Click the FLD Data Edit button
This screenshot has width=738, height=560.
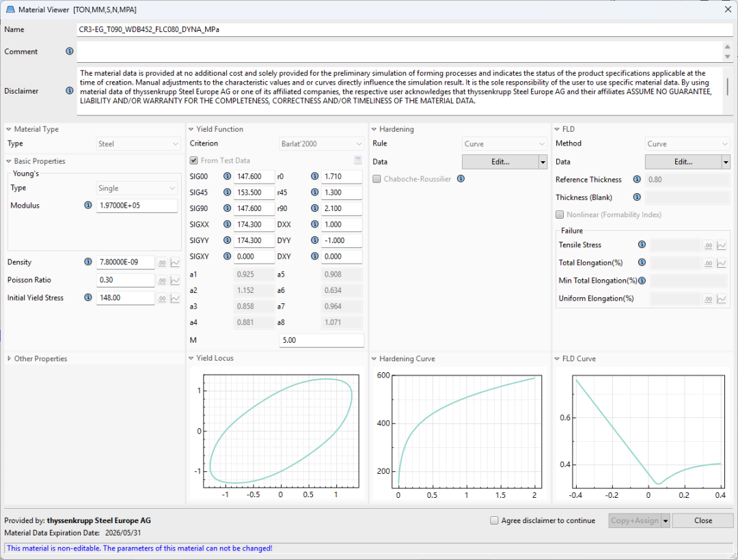click(x=683, y=162)
